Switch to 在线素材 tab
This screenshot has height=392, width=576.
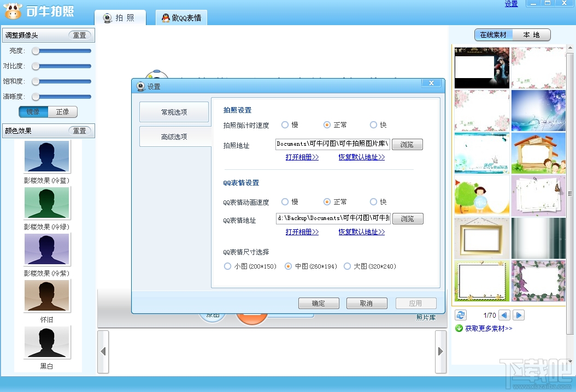pyautogui.click(x=493, y=34)
